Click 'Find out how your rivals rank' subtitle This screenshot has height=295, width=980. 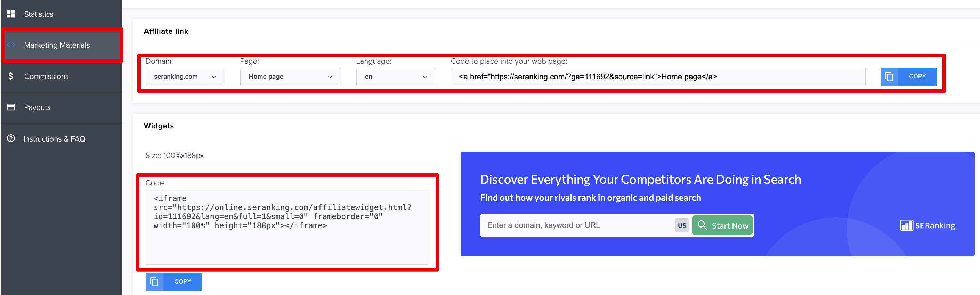(590, 198)
